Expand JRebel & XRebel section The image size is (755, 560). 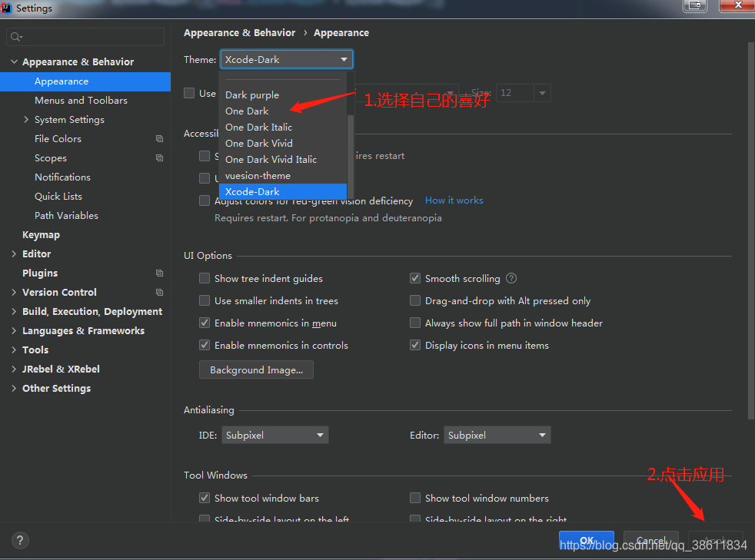coord(14,369)
